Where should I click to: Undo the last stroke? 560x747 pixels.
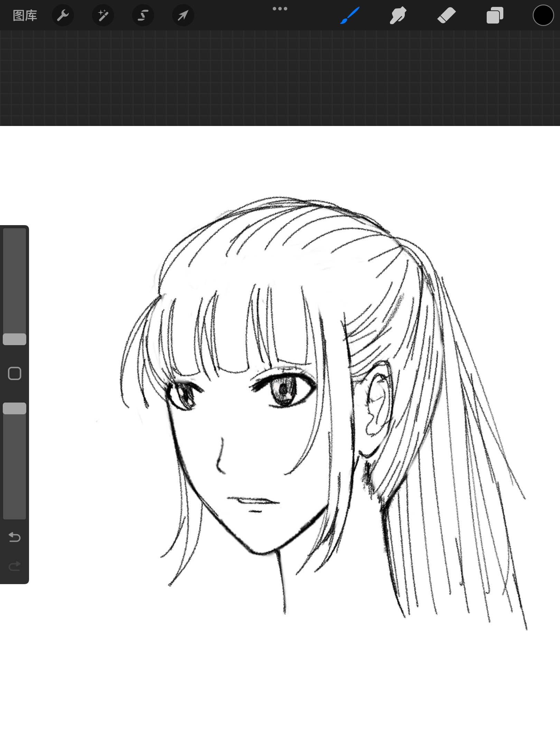(x=15, y=537)
